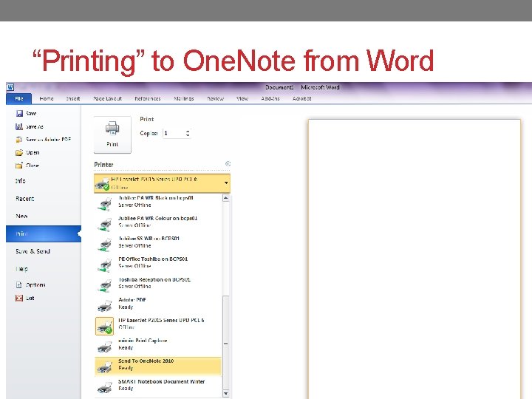The image size is (532, 399).
Task: Click the large Print button
Action: 112,134
